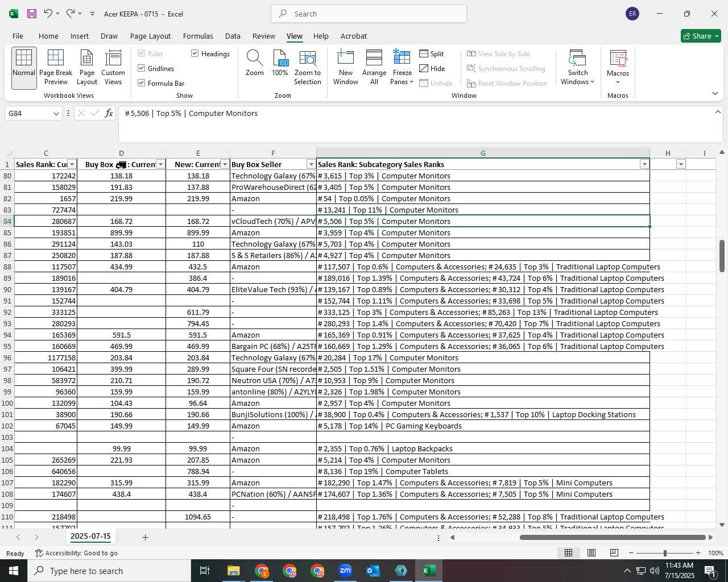Open Task View in taskbar
Viewport: 728px width, 582px height.
click(x=205, y=571)
